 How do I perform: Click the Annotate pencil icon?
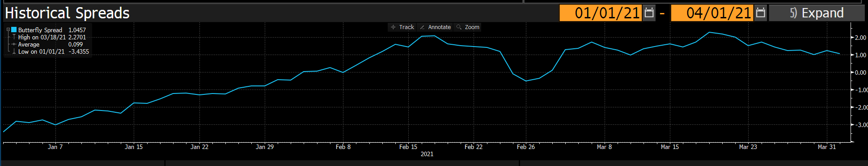point(422,27)
